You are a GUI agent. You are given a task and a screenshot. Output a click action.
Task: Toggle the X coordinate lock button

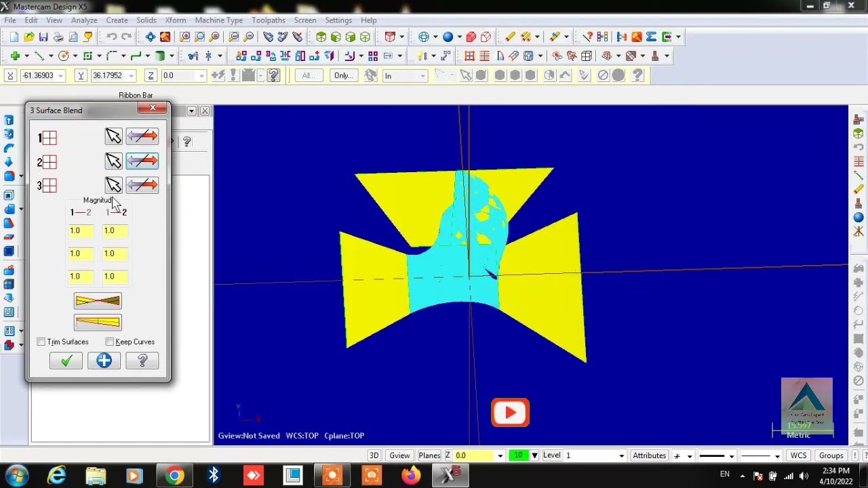[x=10, y=75]
